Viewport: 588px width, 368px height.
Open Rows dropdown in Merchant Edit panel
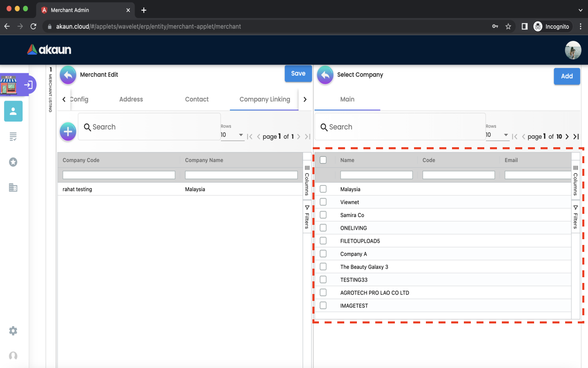[232, 135]
